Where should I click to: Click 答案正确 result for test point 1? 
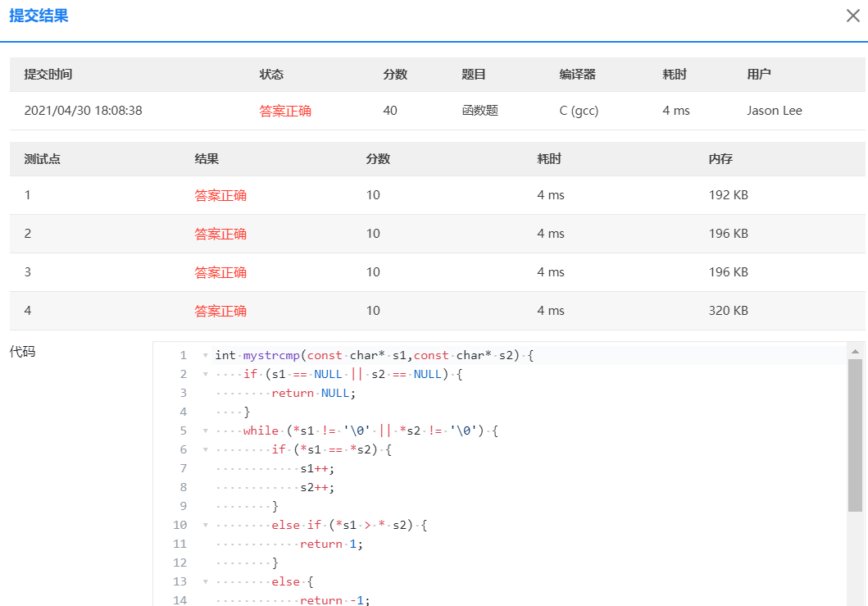220,195
